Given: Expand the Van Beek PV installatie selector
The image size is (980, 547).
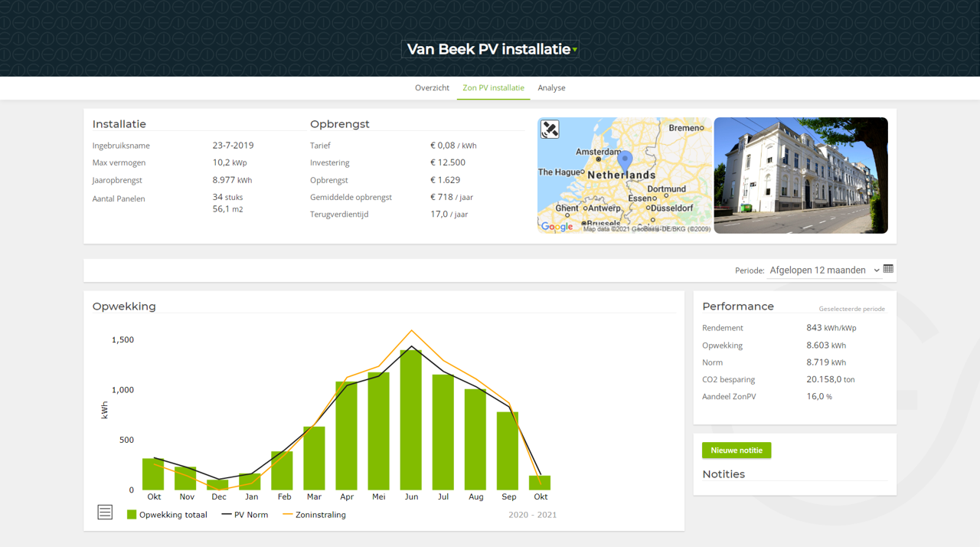Looking at the screenshot, I should [x=490, y=49].
